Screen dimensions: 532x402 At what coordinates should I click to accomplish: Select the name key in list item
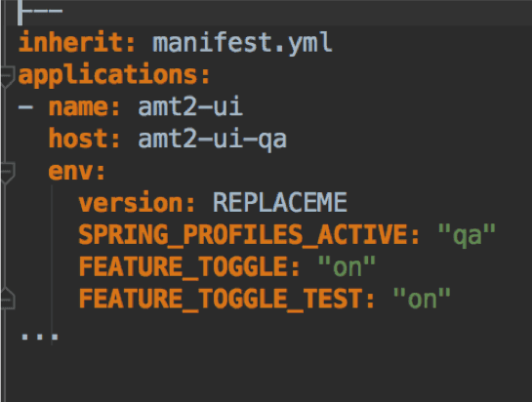[78, 107]
